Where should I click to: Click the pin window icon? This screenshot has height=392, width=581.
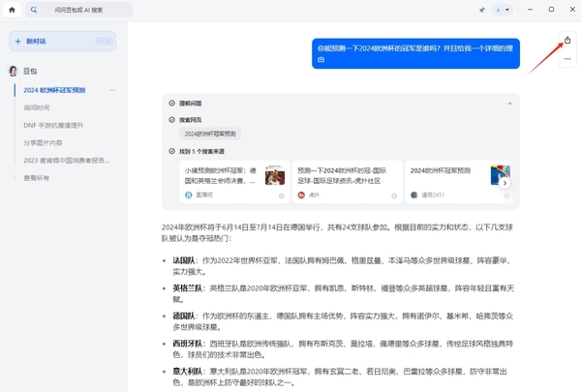pyautogui.click(x=481, y=10)
